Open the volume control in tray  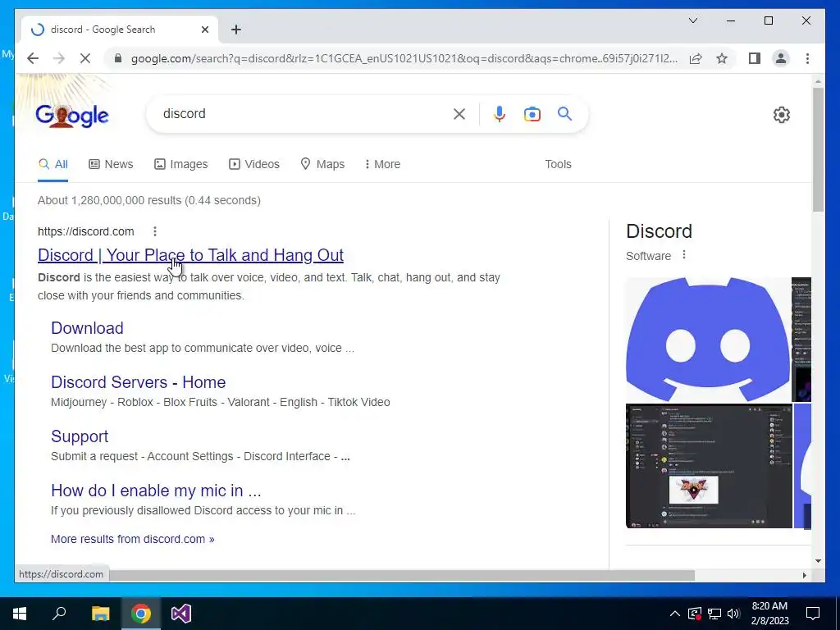coord(733,614)
